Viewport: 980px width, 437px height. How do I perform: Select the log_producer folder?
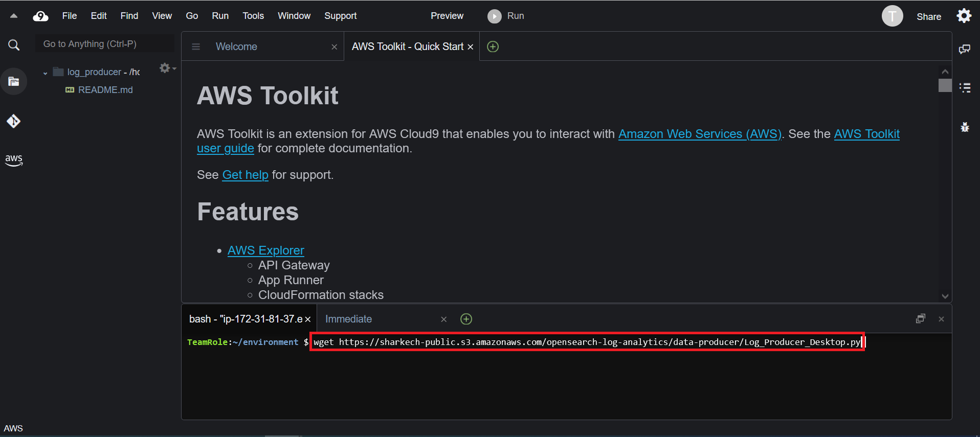pos(96,72)
